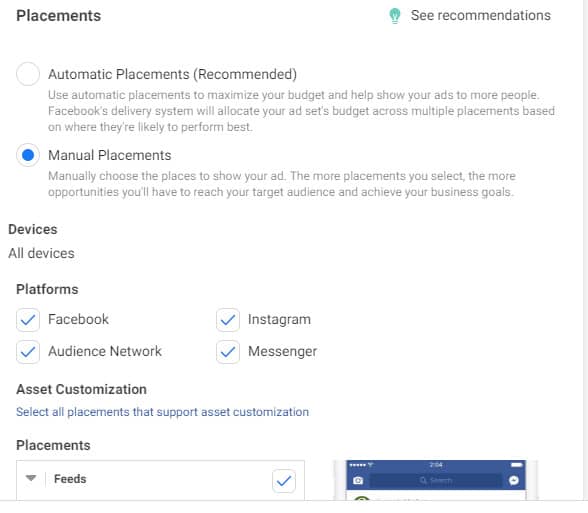Click the Automatic Placements (Recommended) label
The height and width of the screenshot is (513, 588).
pos(172,74)
